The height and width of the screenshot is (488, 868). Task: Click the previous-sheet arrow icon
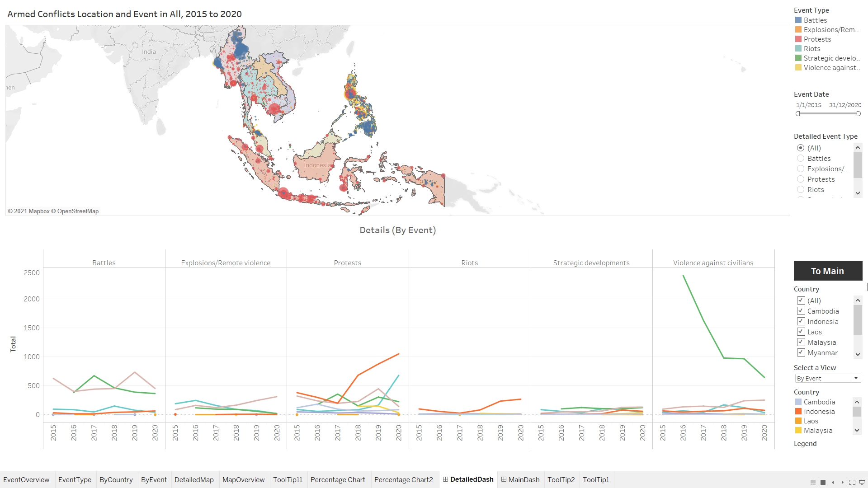click(833, 483)
